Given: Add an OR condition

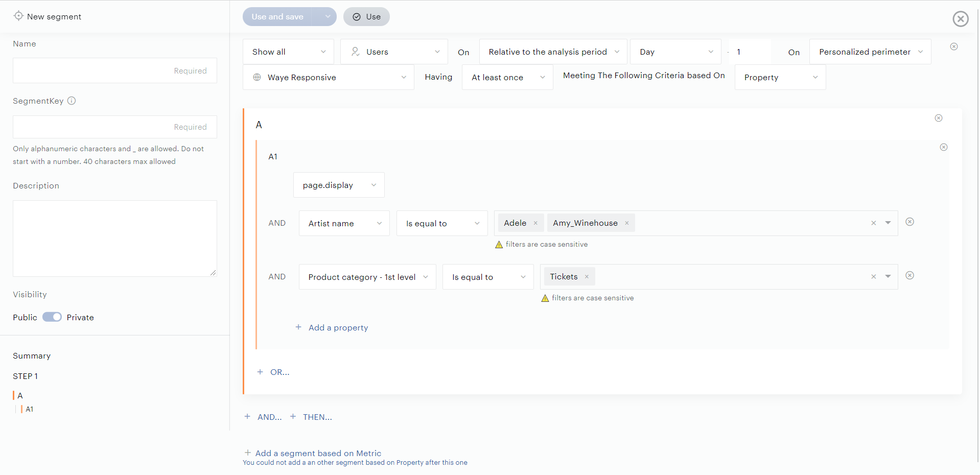Looking at the screenshot, I should (x=279, y=372).
